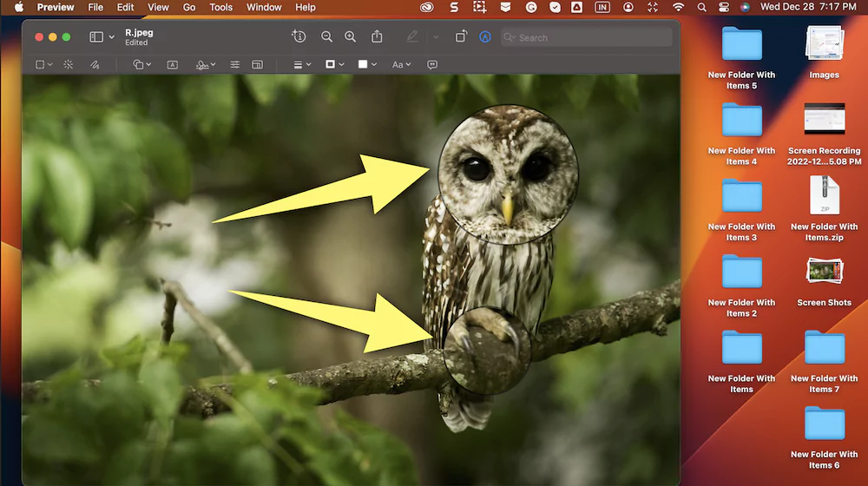Expand the Shape Style line-thickness dropdown
The height and width of the screenshot is (486, 868).
[302, 65]
